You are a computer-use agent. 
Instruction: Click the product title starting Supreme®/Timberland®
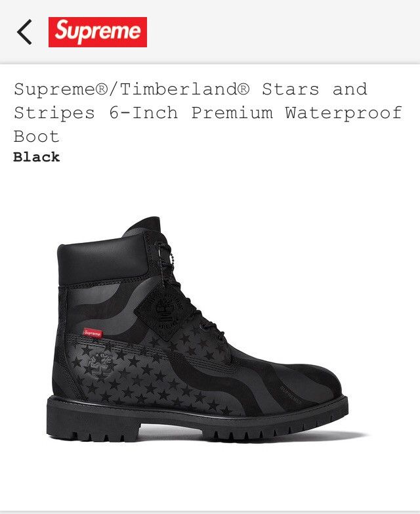click(x=208, y=112)
